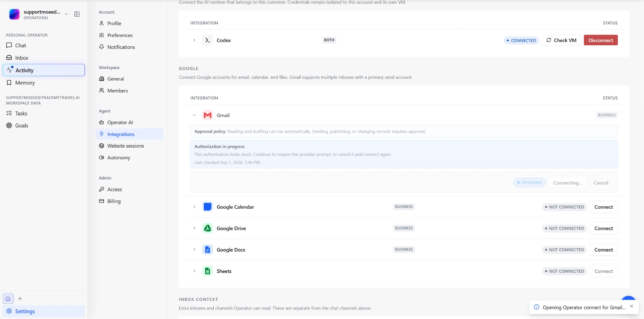Click the home icon button at bottom left
This screenshot has height=319, width=644.
click(x=8, y=299)
